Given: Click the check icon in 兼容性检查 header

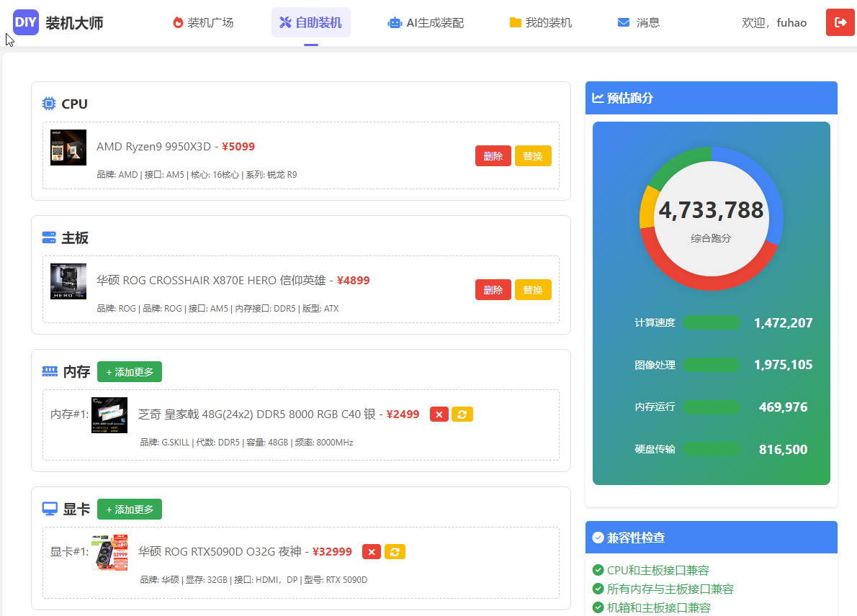Looking at the screenshot, I should [598, 538].
